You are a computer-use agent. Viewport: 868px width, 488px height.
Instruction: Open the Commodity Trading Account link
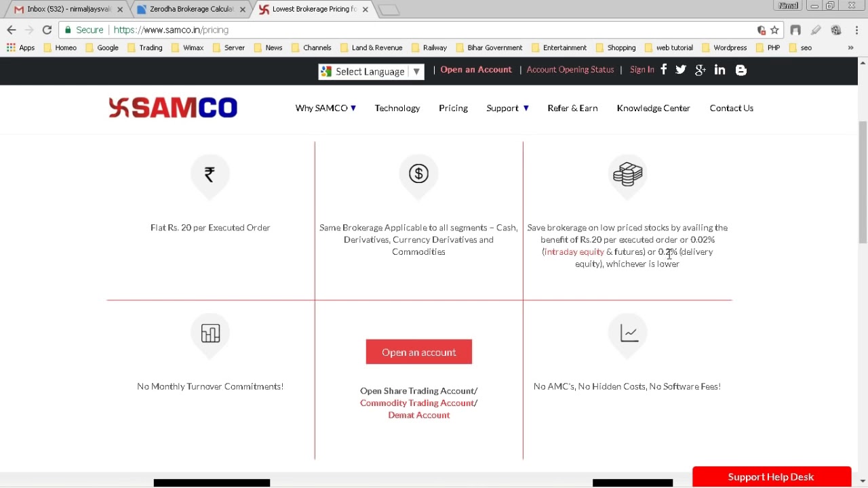[417, 403]
